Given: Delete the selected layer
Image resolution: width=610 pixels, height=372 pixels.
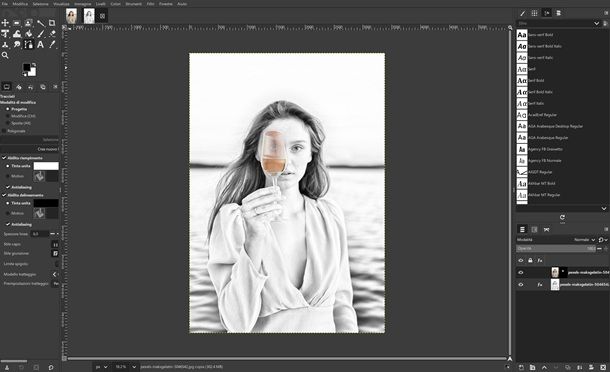Looking at the screenshot, I should (x=603, y=367).
